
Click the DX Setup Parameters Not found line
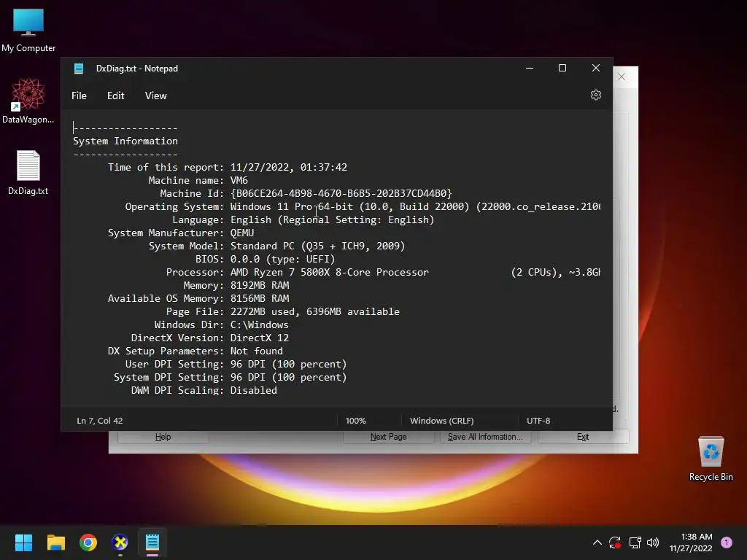coord(196,351)
